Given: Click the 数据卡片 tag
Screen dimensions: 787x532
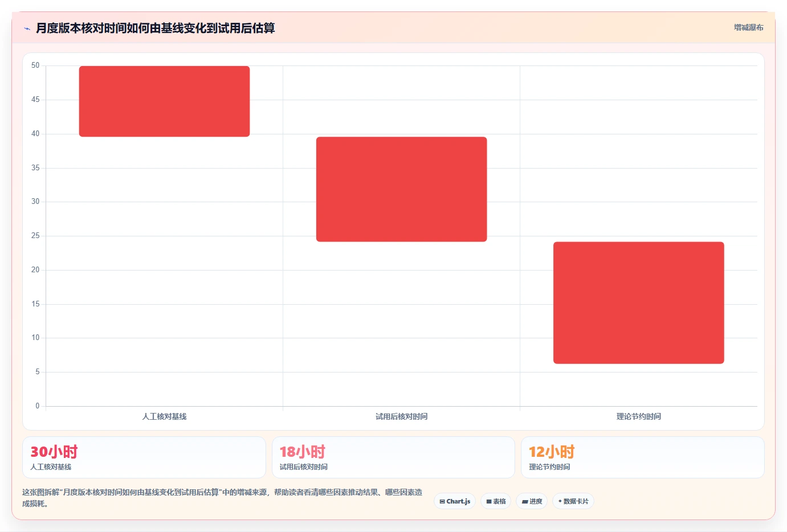Looking at the screenshot, I should [573, 501].
